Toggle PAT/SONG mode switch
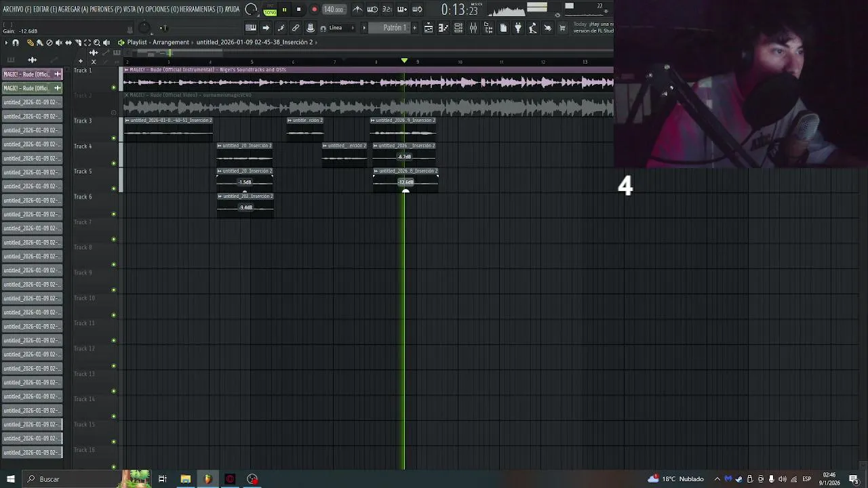This screenshot has height=488, width=868. (x=270, y=9)
